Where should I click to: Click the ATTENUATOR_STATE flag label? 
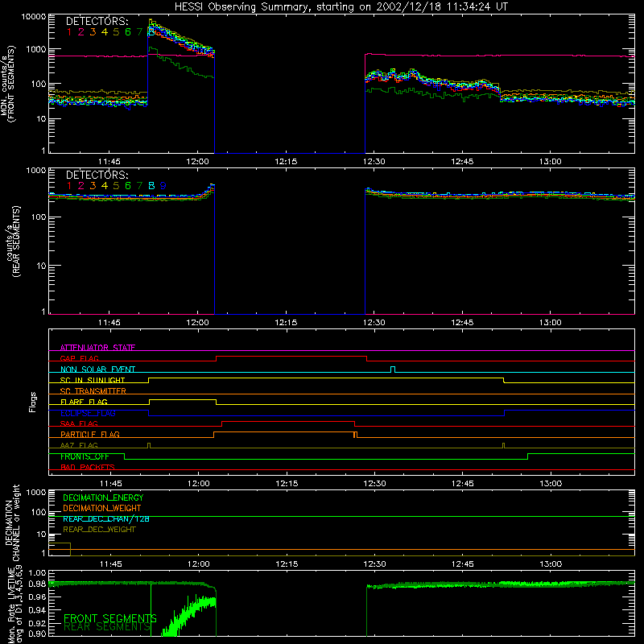click(x=97, y=348)
